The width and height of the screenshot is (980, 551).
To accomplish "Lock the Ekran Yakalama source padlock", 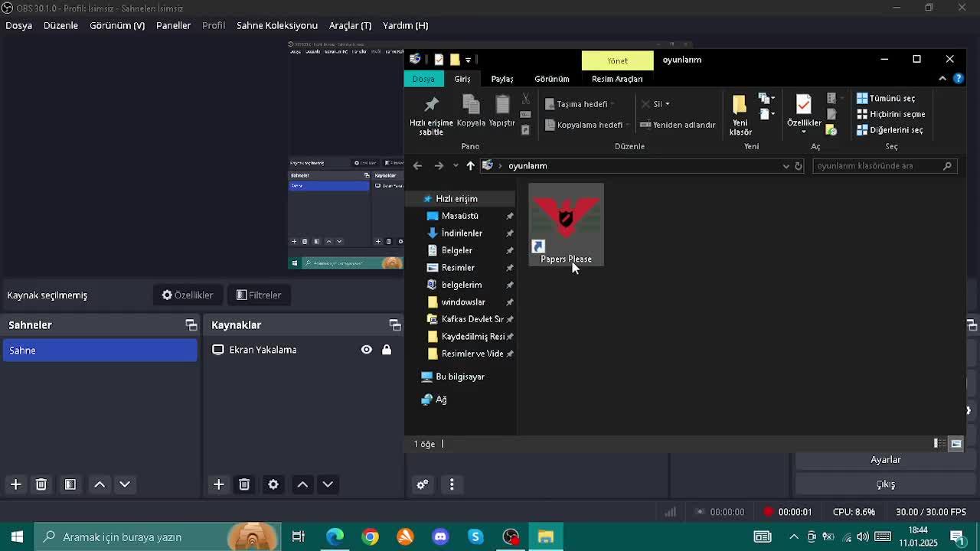I will pos(387,350).
